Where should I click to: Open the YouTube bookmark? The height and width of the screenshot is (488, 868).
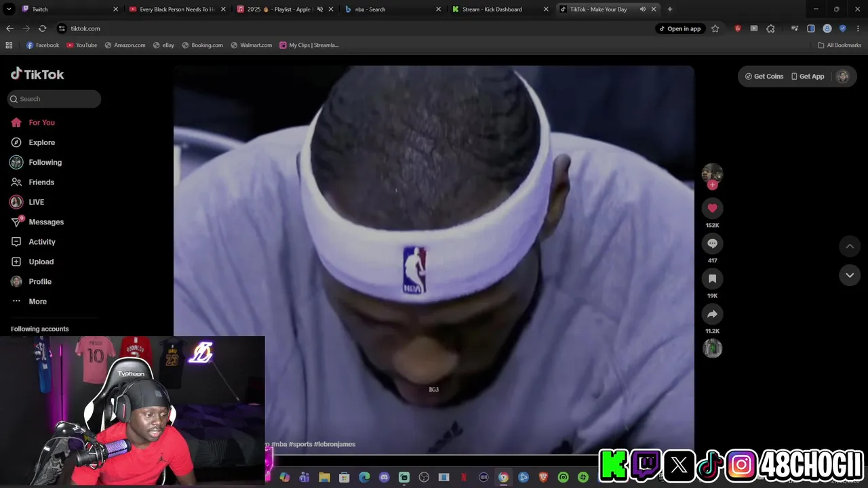click(81, 45)
